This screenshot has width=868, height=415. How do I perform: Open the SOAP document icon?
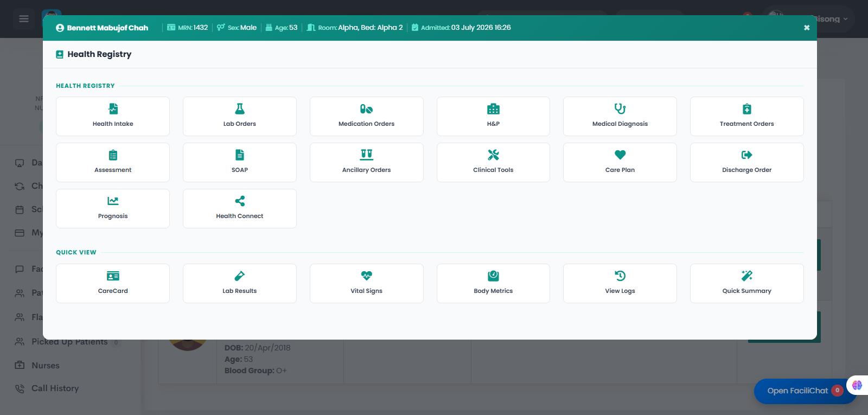pos(240,155)
